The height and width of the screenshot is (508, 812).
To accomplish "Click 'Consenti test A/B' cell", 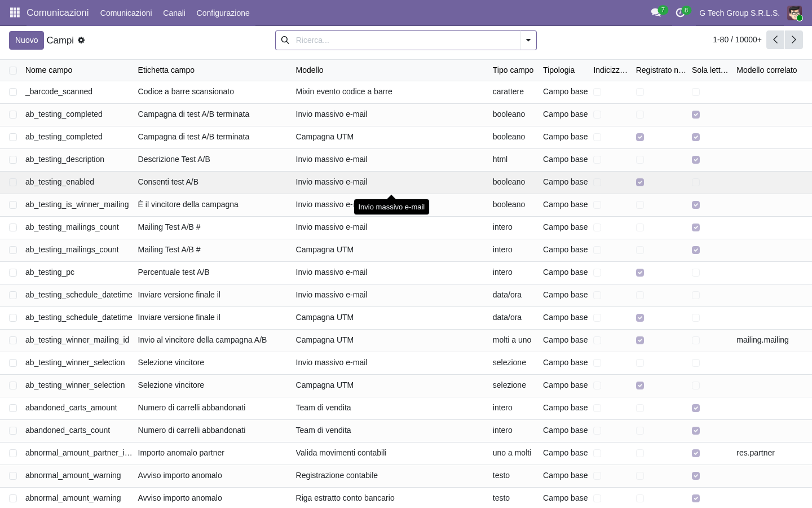I will point(168,182).
